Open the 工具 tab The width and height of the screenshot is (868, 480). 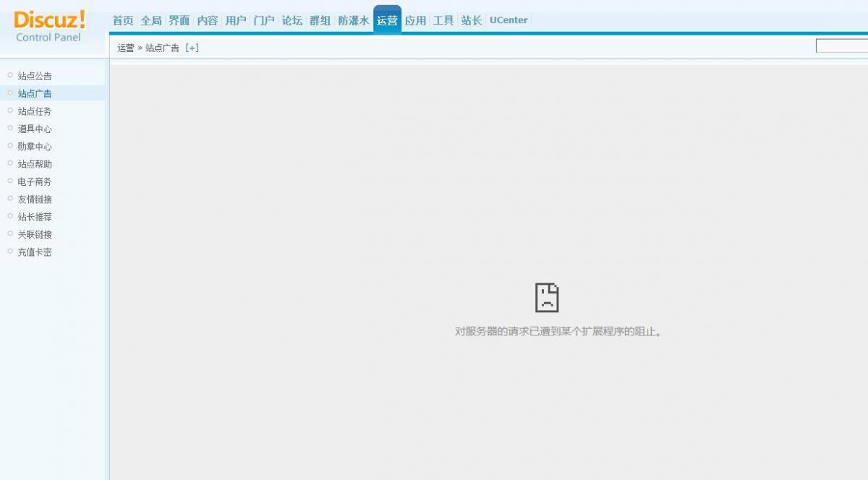coord(443,20)
